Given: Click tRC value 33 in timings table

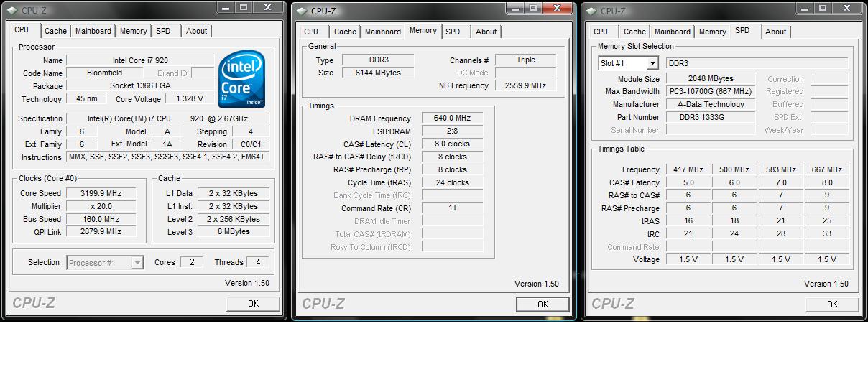Looking at the screenshot, I should point(827,234).
